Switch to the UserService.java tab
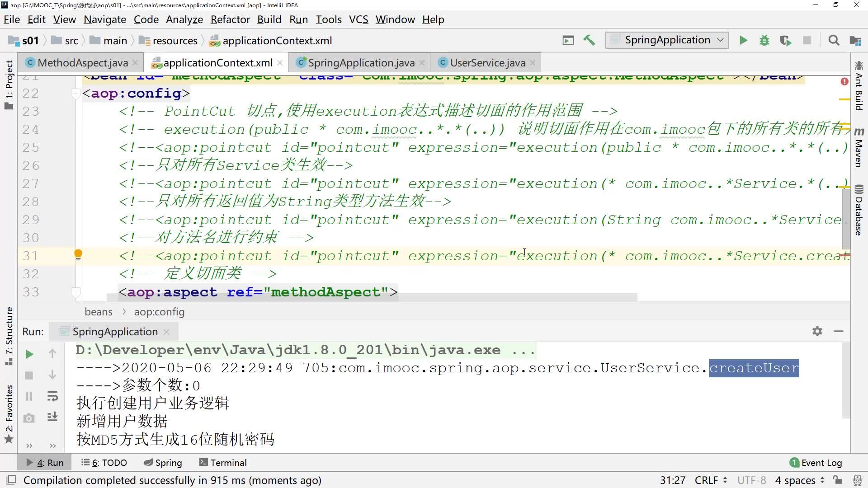Screen dimensions: 868x488 coord(487,63)
